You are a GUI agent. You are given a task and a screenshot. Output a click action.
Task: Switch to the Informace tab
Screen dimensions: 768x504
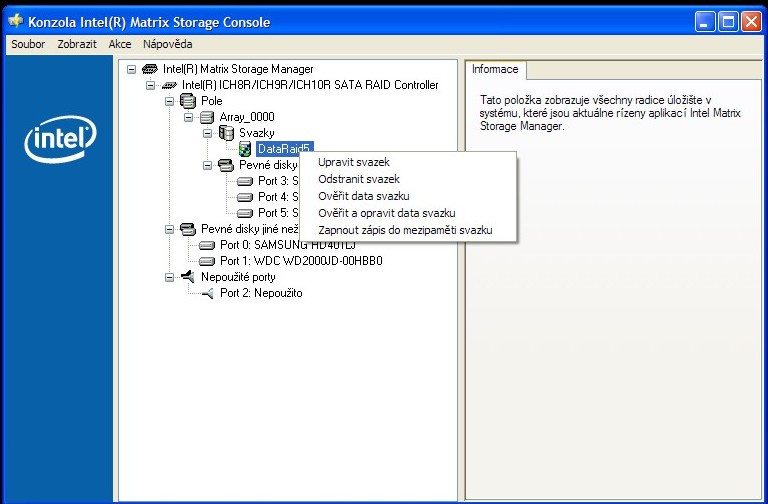tap(495, 69)
